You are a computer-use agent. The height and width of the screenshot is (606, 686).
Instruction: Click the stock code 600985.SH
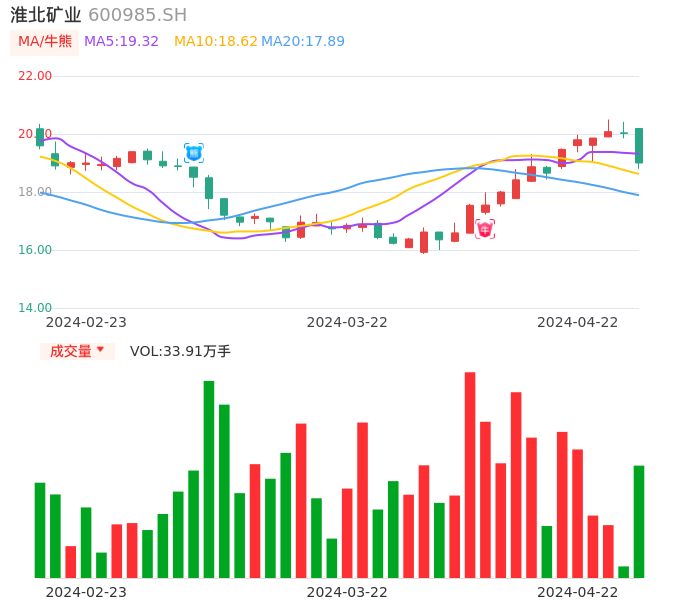[x=137, y=15]
